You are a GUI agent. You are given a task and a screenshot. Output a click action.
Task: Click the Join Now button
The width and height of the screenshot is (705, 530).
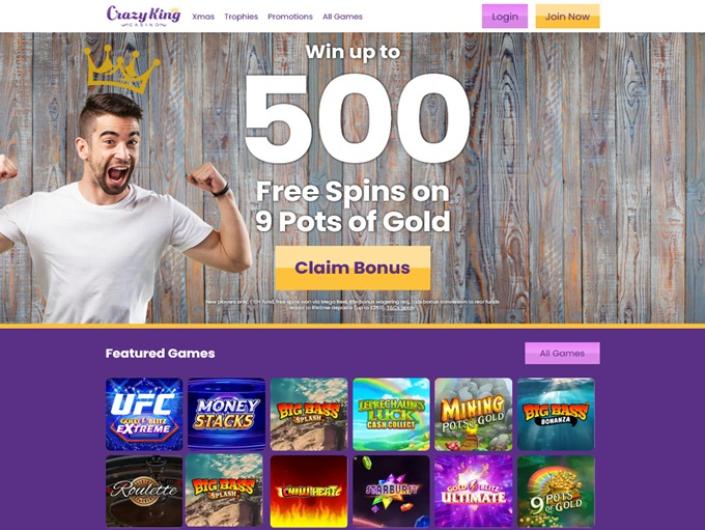tap(567, 16)
